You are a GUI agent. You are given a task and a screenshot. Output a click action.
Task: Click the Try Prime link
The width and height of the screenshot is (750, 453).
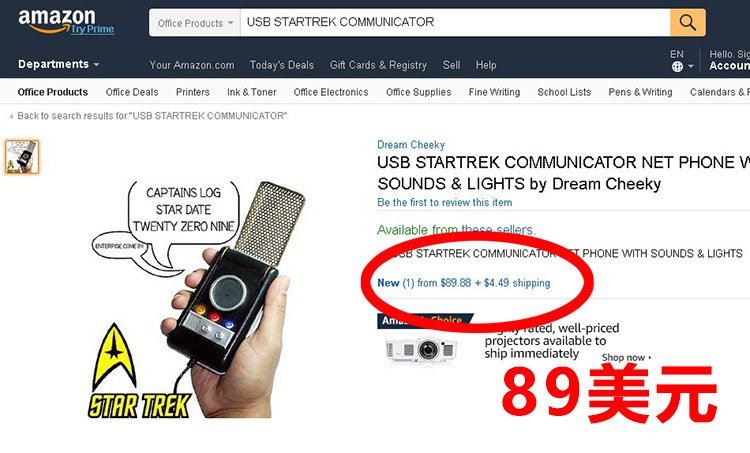92,29
